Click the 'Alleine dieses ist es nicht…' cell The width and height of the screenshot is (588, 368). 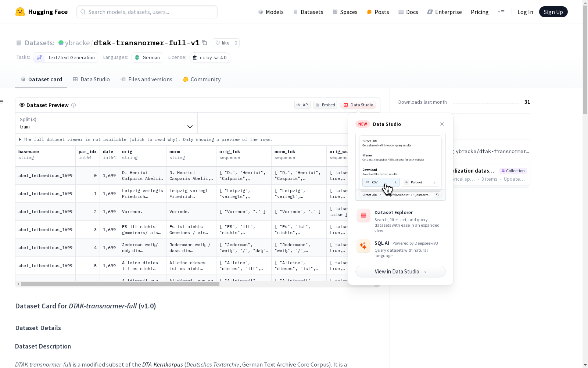coord(191,266)
